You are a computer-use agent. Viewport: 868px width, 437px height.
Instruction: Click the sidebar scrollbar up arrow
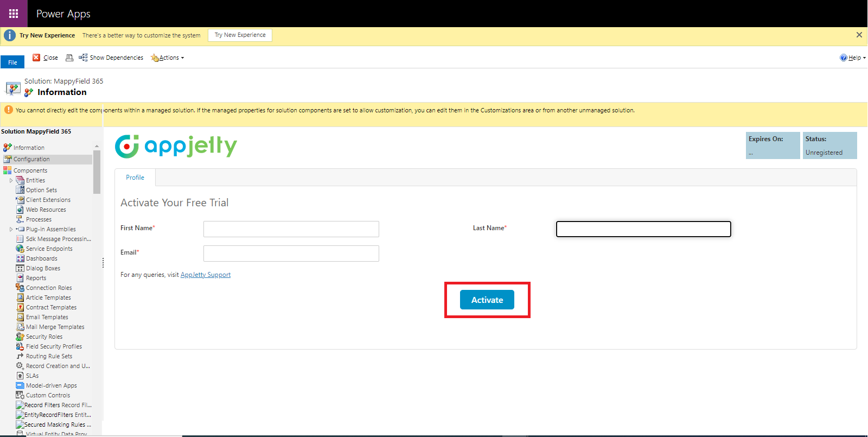click(97, 146)
